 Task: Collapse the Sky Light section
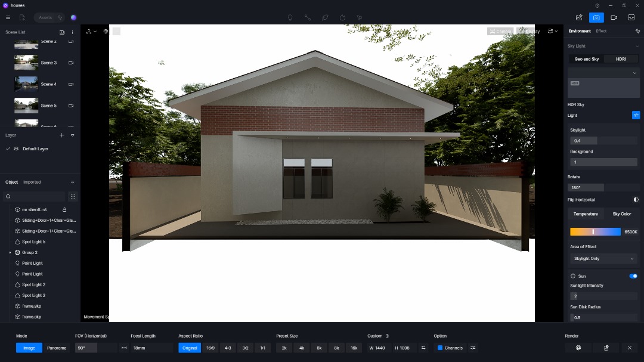636,46
